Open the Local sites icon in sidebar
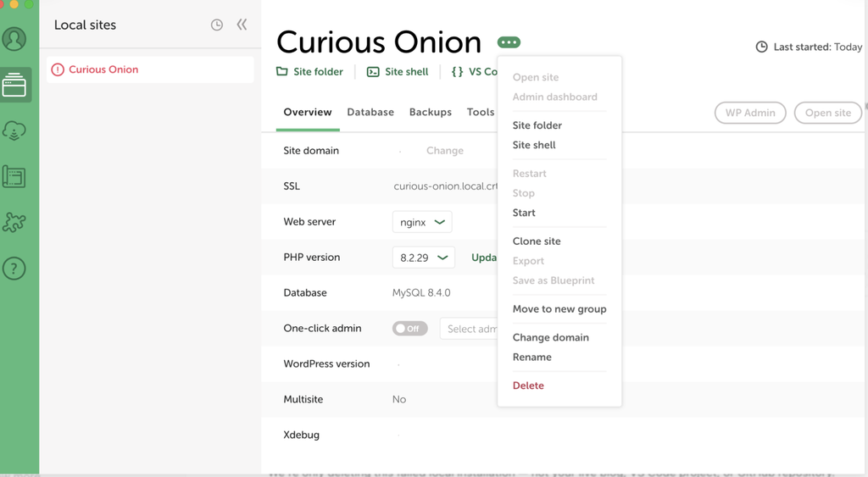Screen dimensions: 868x477 [x=14, y=85]
